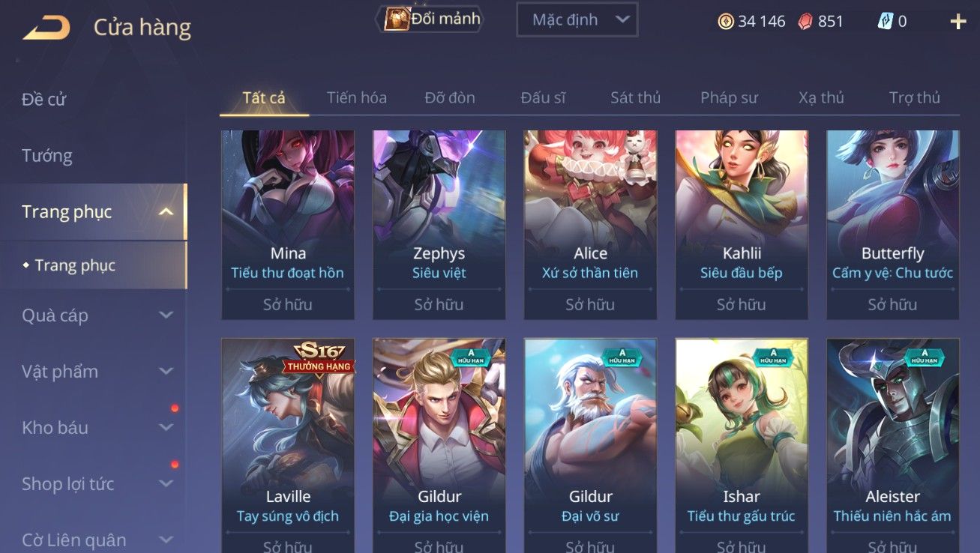
Task: Tap the plus icon to add currency
Action: click(958, 22)
